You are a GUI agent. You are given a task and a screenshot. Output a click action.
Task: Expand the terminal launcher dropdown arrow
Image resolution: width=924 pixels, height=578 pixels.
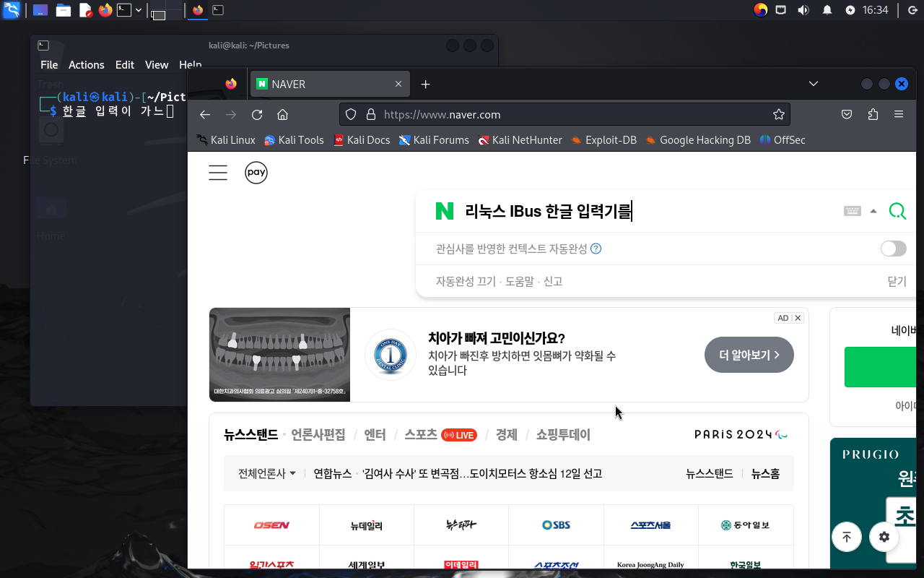click(139, 10)
